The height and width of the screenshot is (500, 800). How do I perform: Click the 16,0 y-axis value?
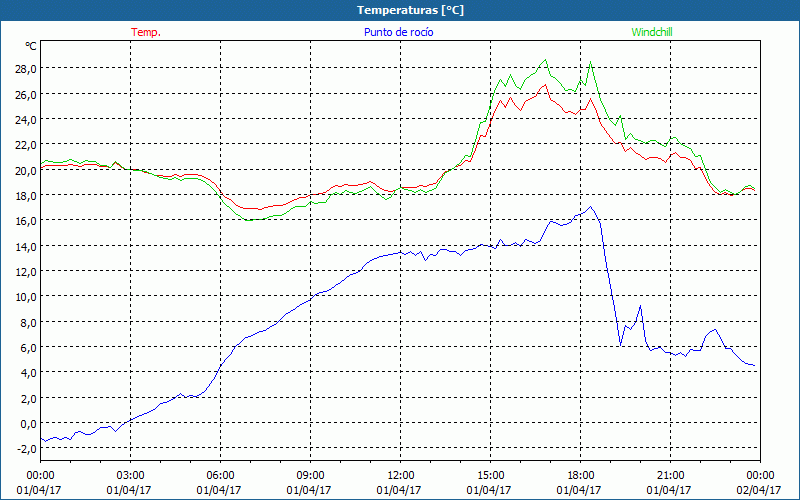click(x=25, y=221)
